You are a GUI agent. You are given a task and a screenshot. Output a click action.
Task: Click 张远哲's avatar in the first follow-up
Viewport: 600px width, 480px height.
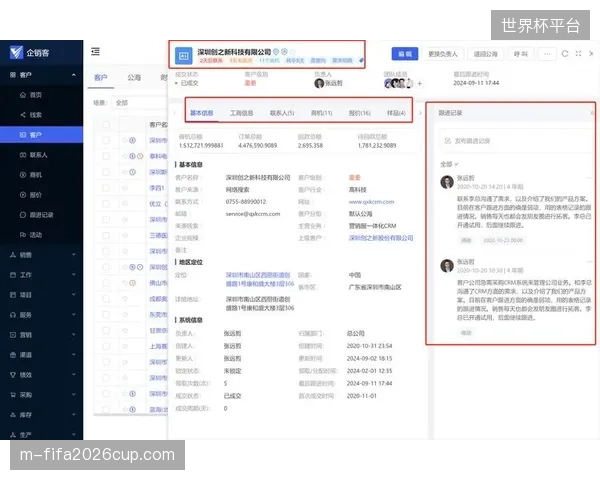[447, 182]
